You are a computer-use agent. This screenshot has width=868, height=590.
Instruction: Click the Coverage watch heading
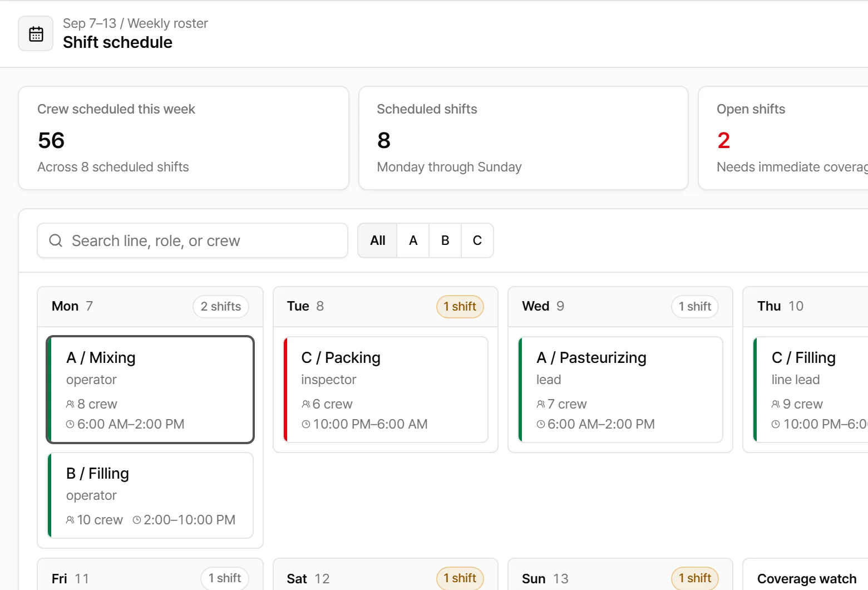tap(807, 579)
